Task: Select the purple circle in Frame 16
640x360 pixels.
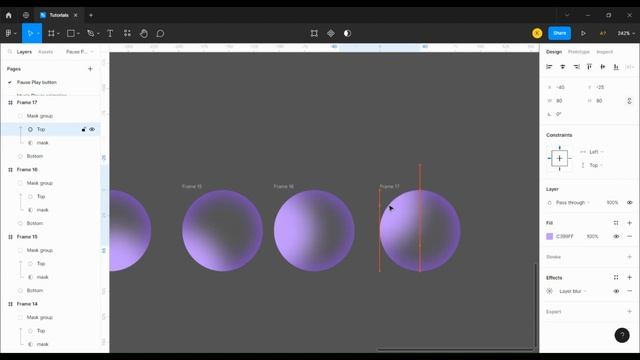Action: click(314, 231)
